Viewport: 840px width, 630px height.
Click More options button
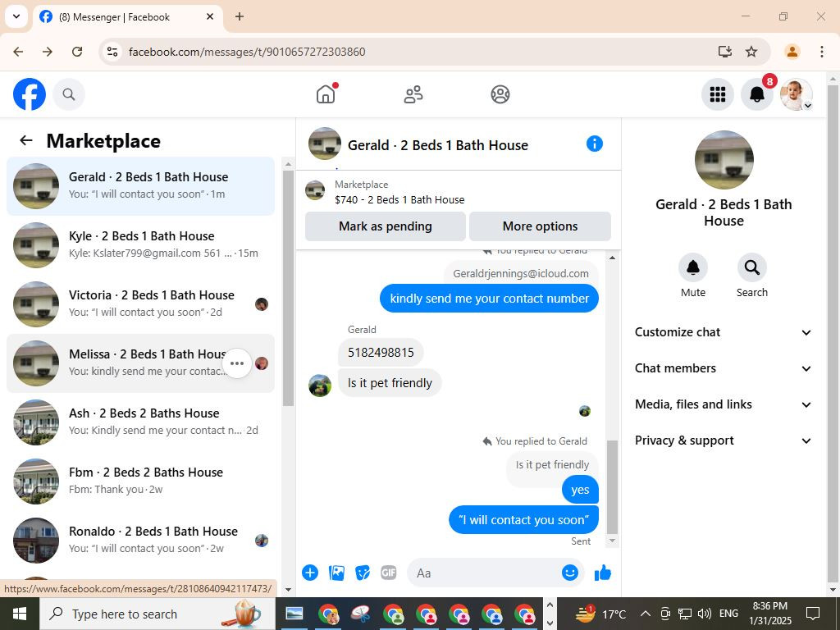pyautogui.click(x=540, y=226)
